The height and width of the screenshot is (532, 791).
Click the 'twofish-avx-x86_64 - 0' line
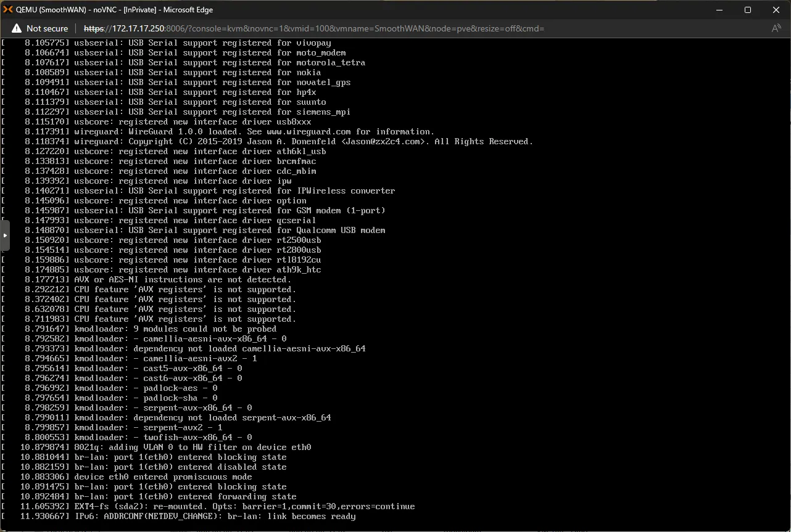coord(126,438)
